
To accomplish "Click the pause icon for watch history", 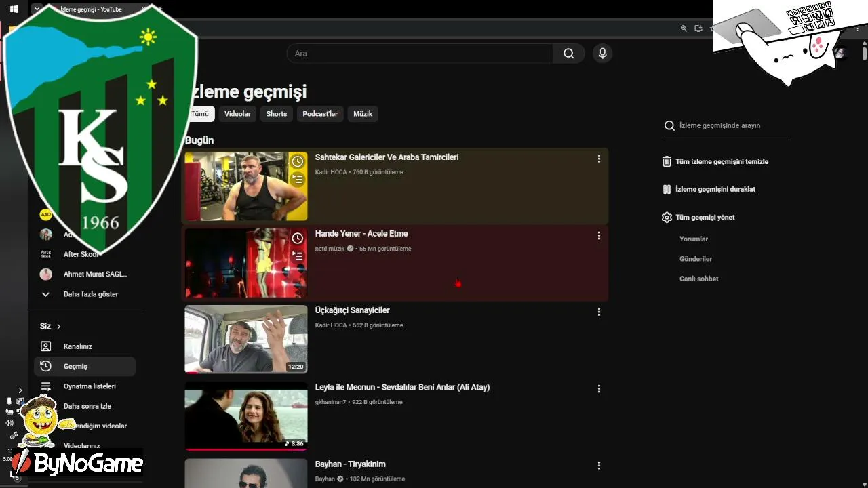I will pyautogui.click(x=667, y=189).
